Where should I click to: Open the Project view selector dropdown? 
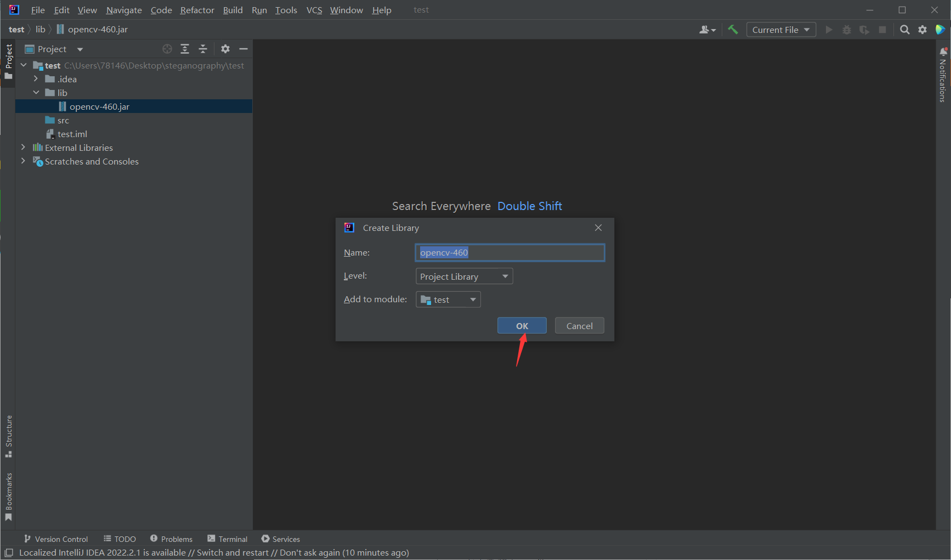point(54,49)
